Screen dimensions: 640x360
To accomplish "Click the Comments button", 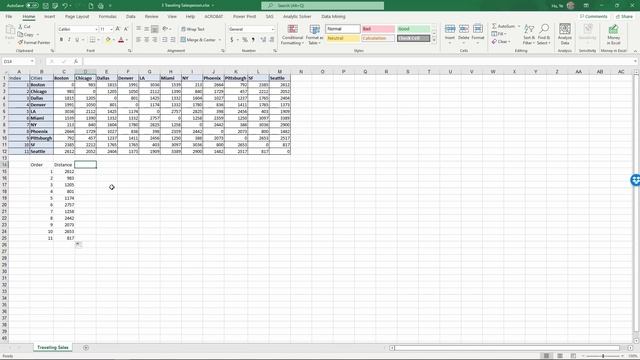I will 593,17.
